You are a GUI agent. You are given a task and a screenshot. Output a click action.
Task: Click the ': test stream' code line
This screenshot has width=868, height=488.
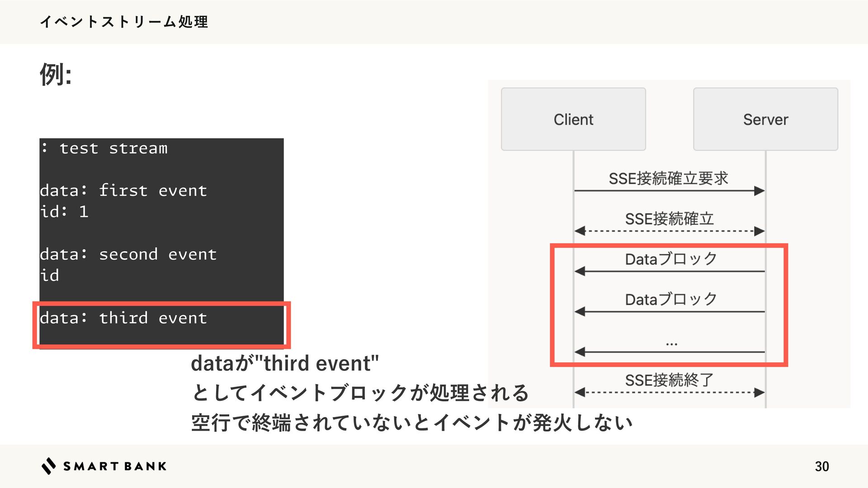click(x=104, y=148)
